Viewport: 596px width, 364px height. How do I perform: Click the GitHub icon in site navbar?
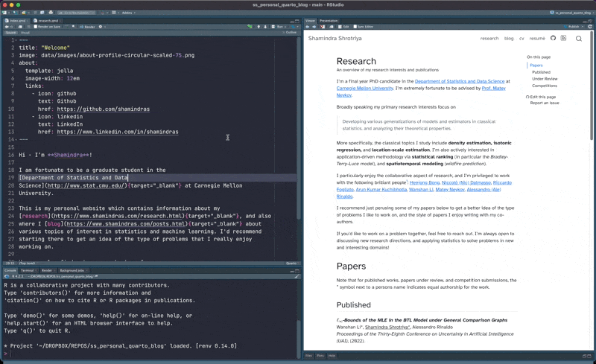pyautogui.click(x=553, y=38)
